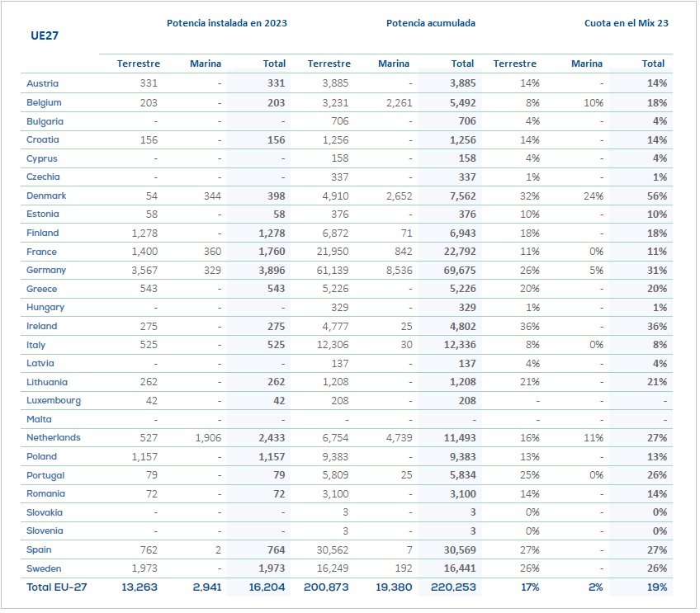Click the Netherlands 1,906 marine installed value
The height and width of the screenshot is (613, 700).
tap(207, 437)
